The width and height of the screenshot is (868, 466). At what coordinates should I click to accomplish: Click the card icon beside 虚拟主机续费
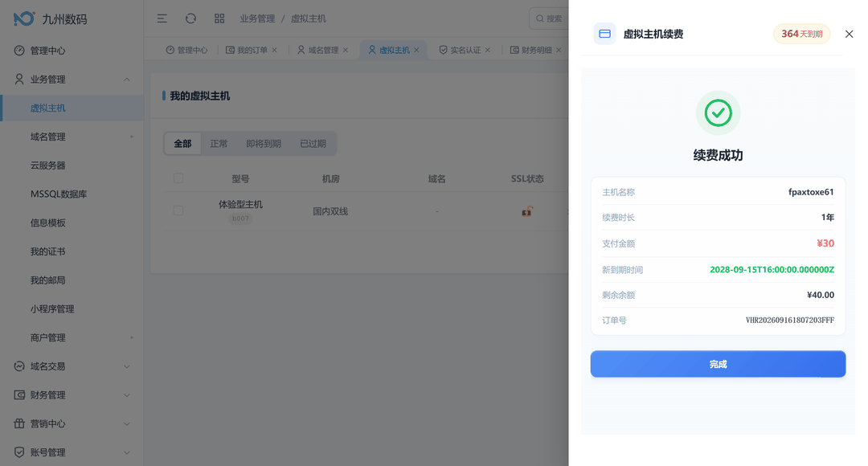(604, 34)
